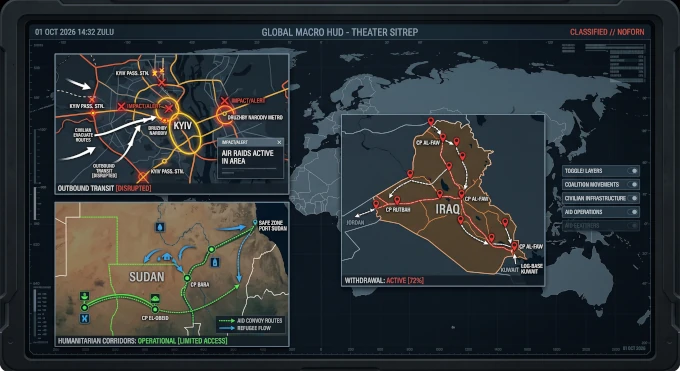Select the Refugee Flow legend entry
This screenshot has height=371, width=680.
(245, 328)
